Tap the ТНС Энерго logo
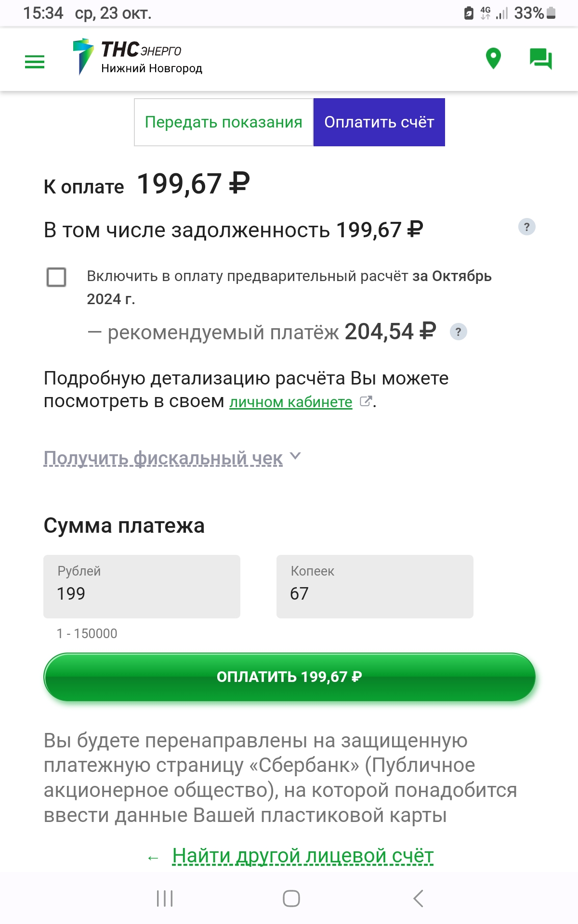The height and width of the screenshot is (924, 578). pos(137,57)
